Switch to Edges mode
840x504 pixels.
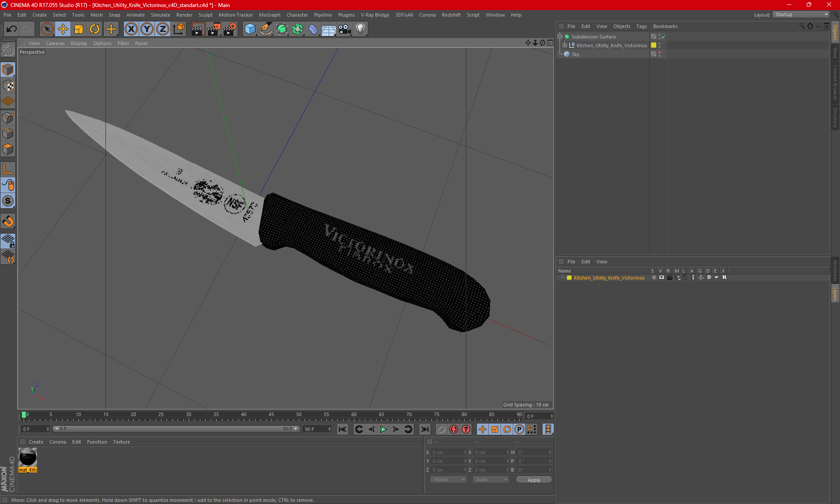(8, 133)
